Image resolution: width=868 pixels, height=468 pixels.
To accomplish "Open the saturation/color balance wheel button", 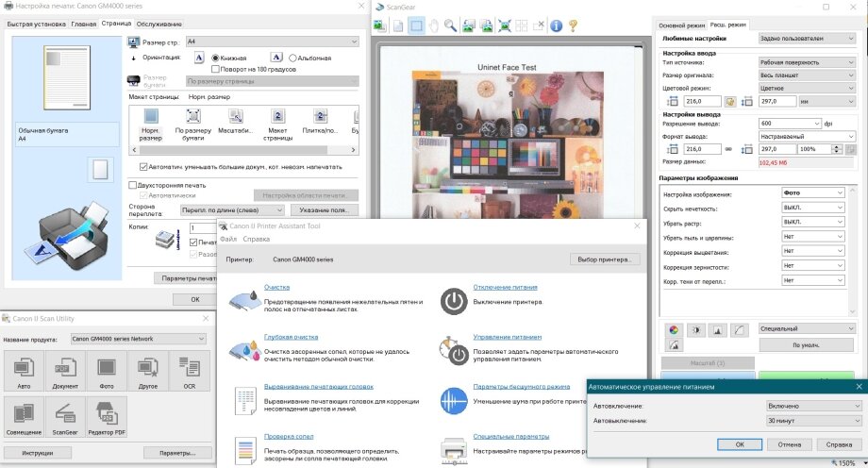I will point(674,330).
